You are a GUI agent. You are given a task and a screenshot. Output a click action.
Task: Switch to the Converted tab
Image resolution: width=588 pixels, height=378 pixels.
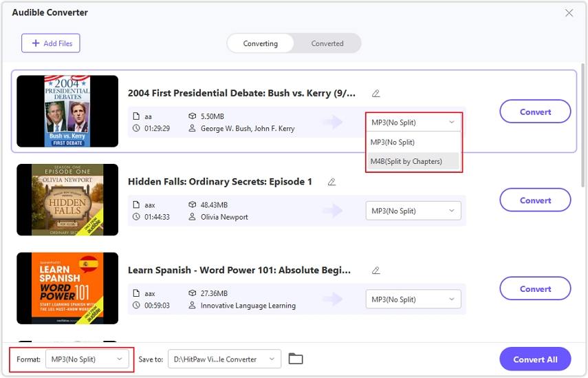[x=327, y=43]
